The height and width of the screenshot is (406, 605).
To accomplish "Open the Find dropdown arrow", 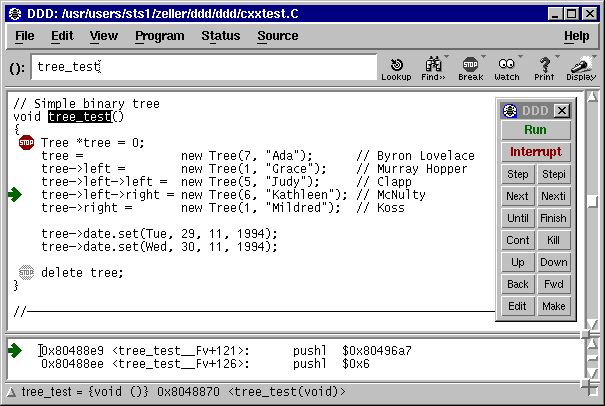I will click(446, 57).
